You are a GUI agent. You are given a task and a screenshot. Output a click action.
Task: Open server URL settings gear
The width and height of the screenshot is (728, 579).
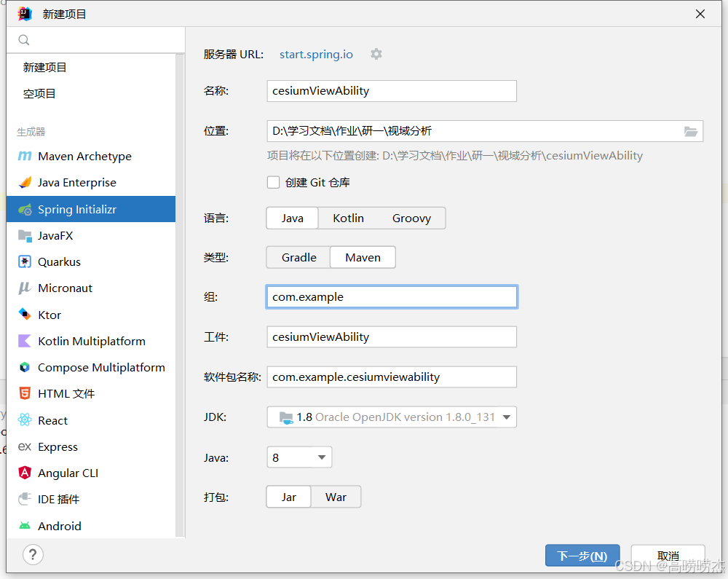376,55
